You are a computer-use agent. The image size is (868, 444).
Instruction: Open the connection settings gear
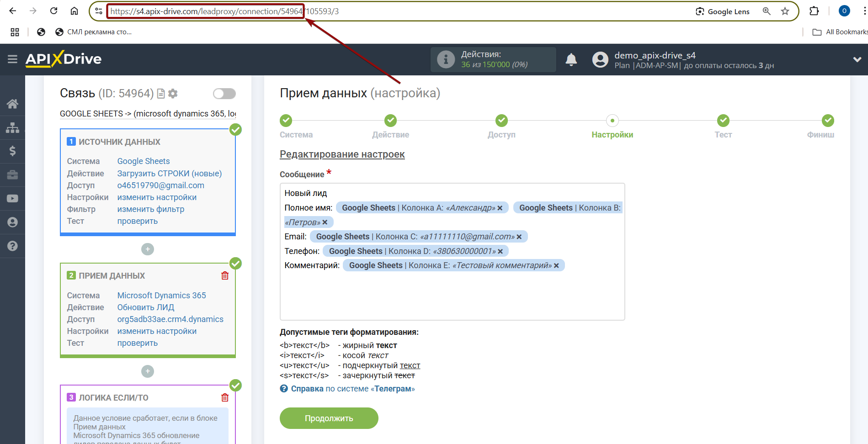[x=173, y=94]
